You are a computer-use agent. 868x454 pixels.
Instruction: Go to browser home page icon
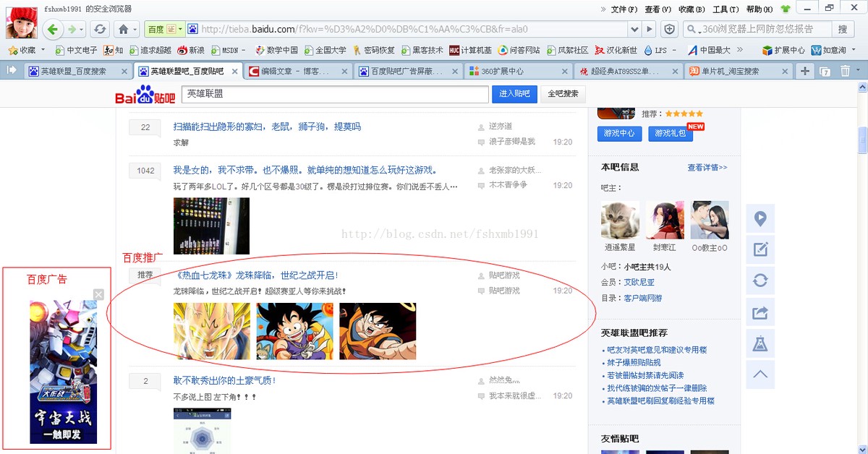click(124, 30)
